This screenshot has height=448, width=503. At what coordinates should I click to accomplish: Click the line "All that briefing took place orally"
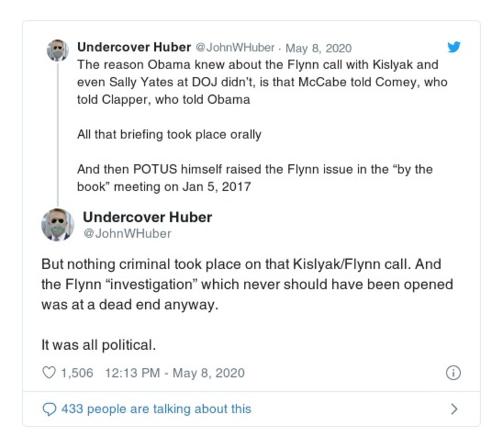click(x=169, y=134)
